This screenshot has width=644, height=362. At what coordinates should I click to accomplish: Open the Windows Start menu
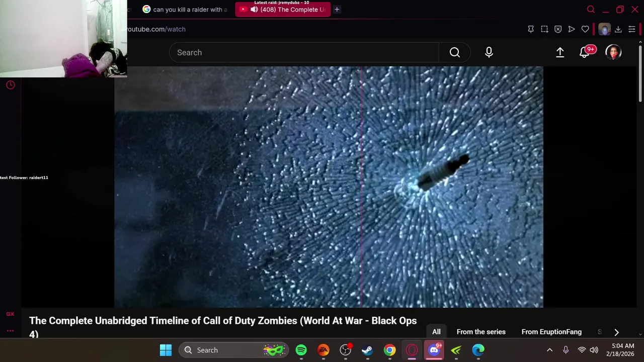(x=166, y=350)
